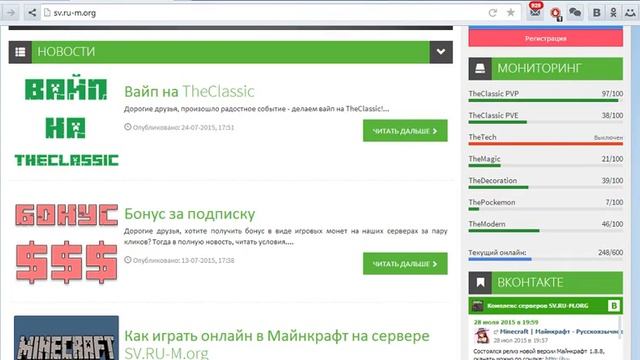Click the Регистрация button

pyautogui.click(x=546, y=38)
